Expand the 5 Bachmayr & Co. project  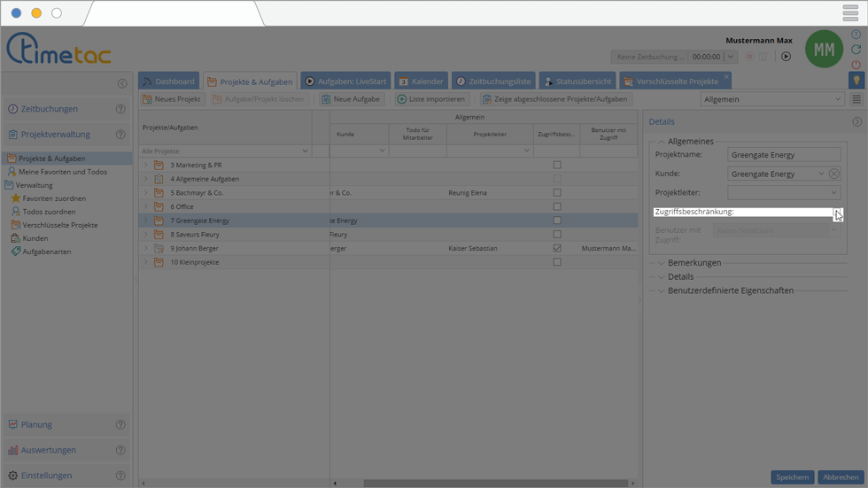(146, 193)
